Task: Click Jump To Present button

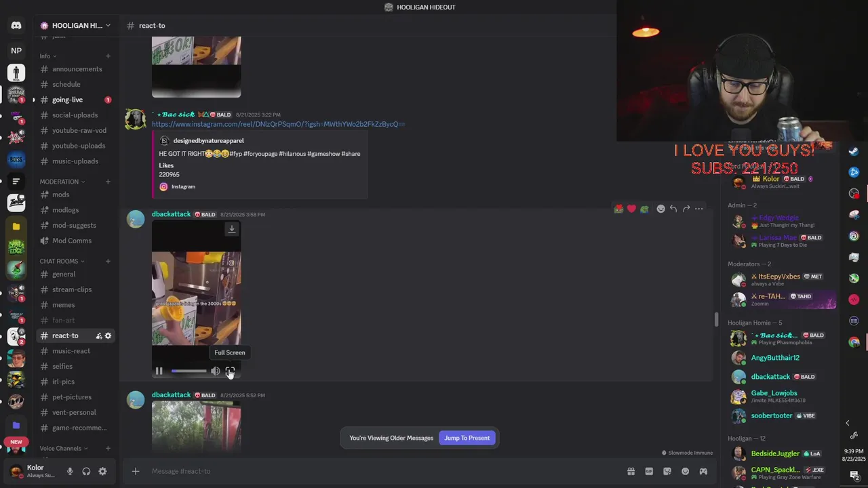Action: tap(467, 438)
